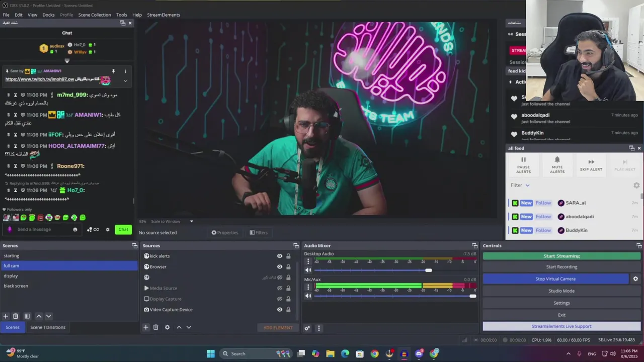The width and height of the screenshot is (644, 362).
Task: Open Audio Mixer bottom three-dots menu
Action: click(x=318, y=328)
